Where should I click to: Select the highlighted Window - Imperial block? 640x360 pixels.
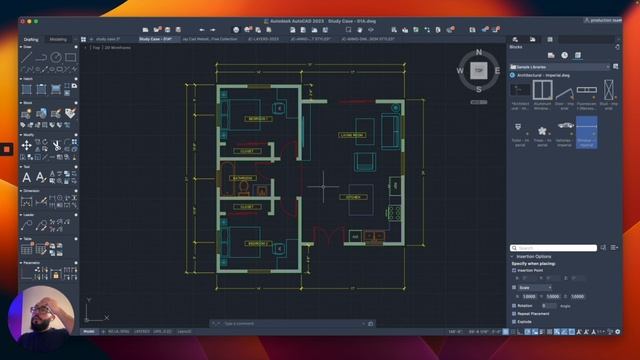(587, 132)
